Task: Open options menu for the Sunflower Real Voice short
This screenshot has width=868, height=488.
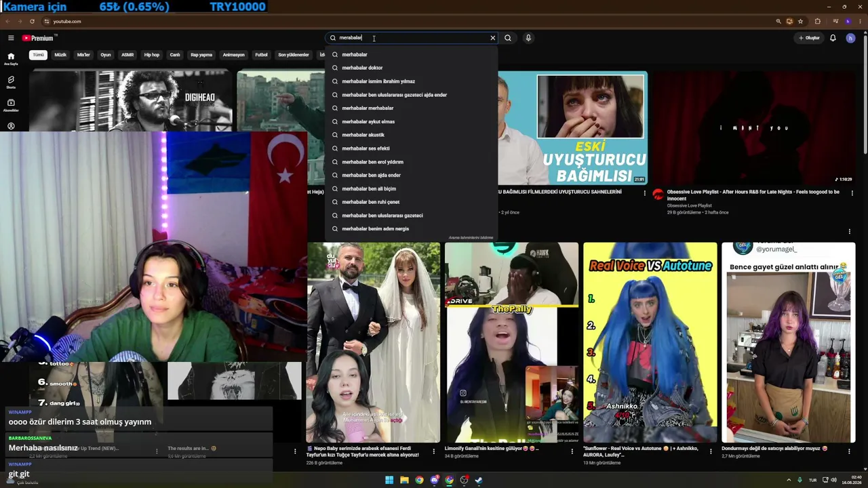Action: coord(711,451)
